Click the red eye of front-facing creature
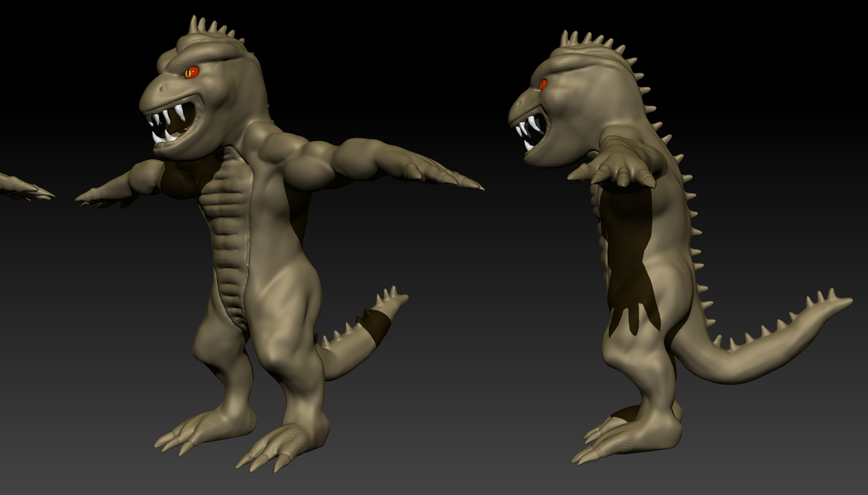 point(192,72)
